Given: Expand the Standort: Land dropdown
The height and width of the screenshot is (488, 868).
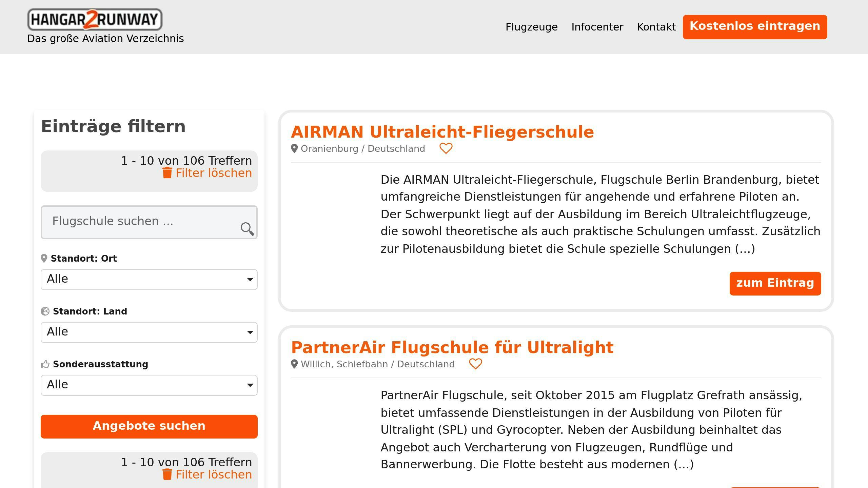Looking at the screenshot, I should click(149, 332).
